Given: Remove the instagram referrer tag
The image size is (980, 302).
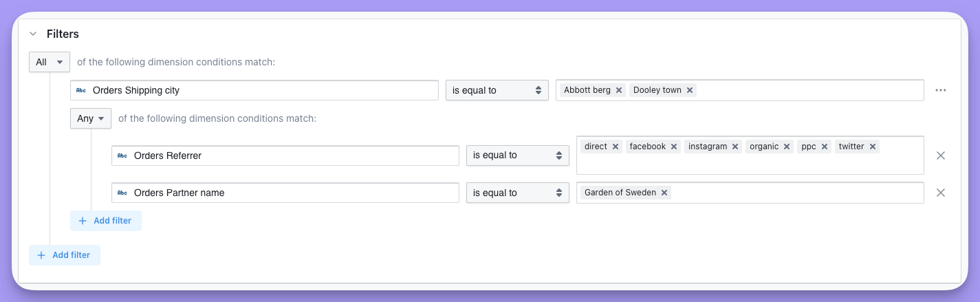Looking at the screenshot, I should 735,147.
